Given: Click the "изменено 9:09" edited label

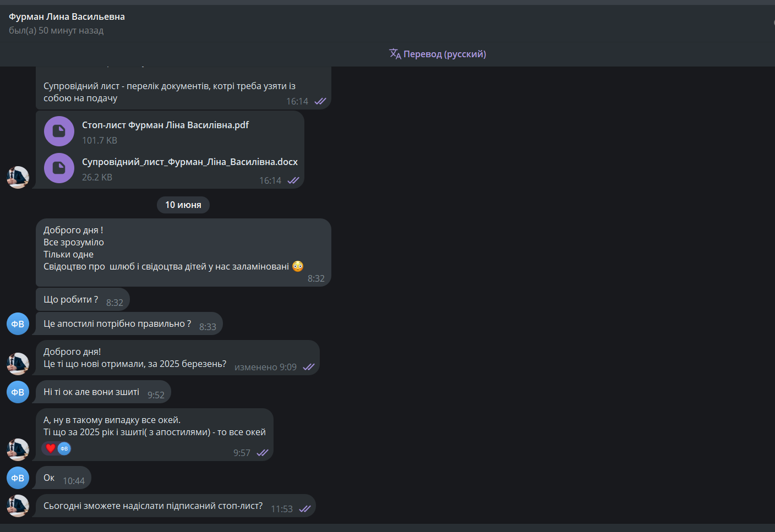Looking at the screenshot, I should [x=265, y=367].
